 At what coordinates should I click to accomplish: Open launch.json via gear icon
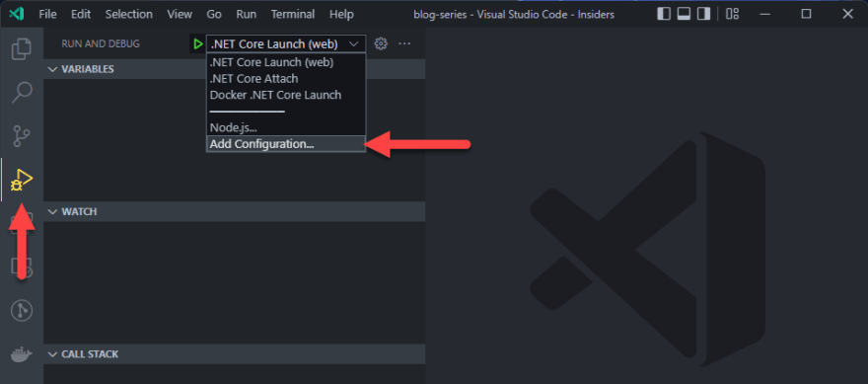point(381,43)
